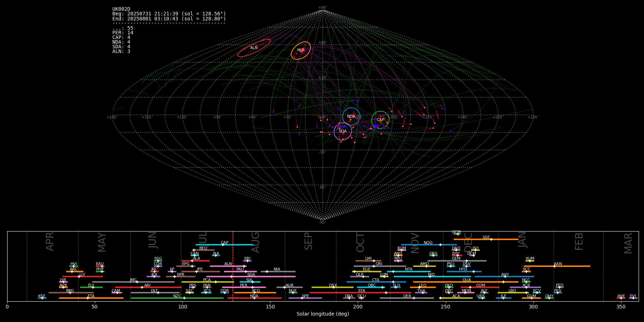Click the +240 longitude grid label

tap(462, 117)
